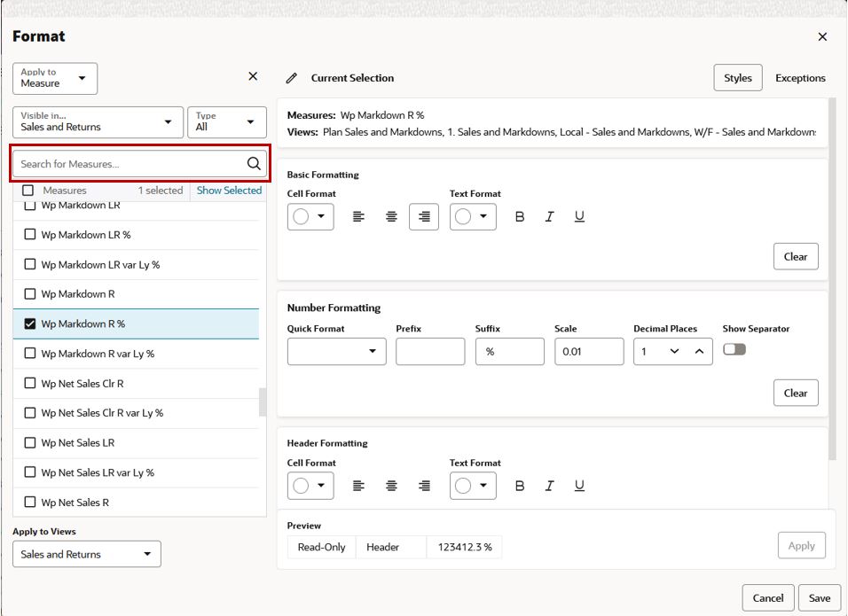
Task: Open the Apply to Measure dropdown
Action: pyautogui.click(x=55, y=79)
